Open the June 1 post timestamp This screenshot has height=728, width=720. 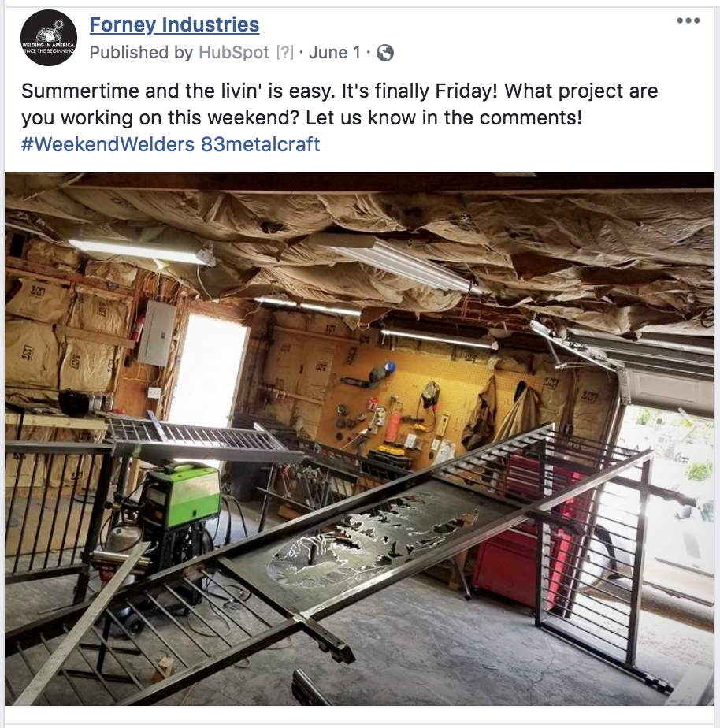(x=335, y=53)
